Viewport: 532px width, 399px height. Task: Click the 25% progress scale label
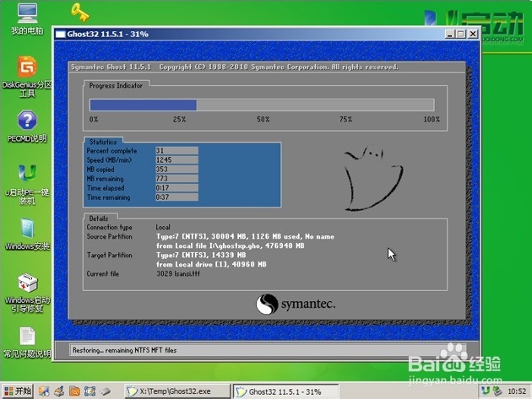[180, 119]
